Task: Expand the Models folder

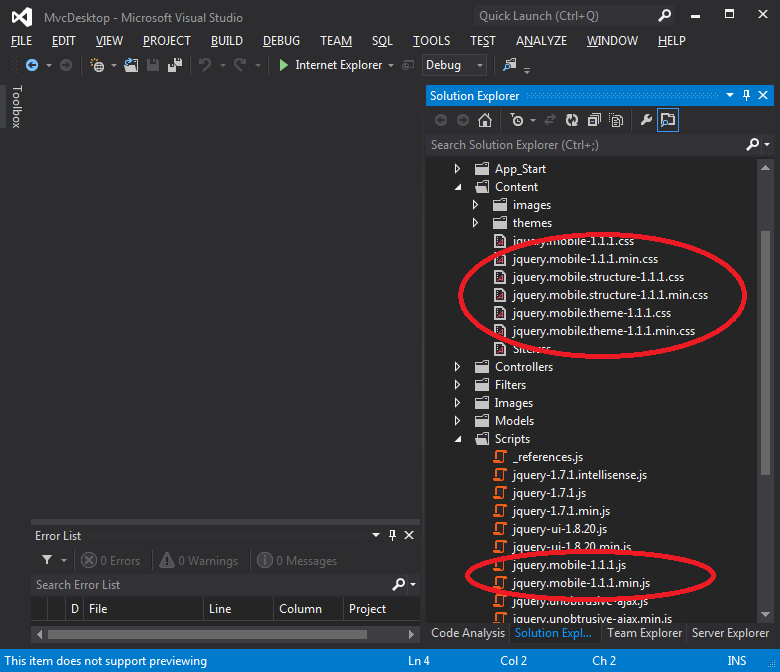Action: [x=457, y=421]
